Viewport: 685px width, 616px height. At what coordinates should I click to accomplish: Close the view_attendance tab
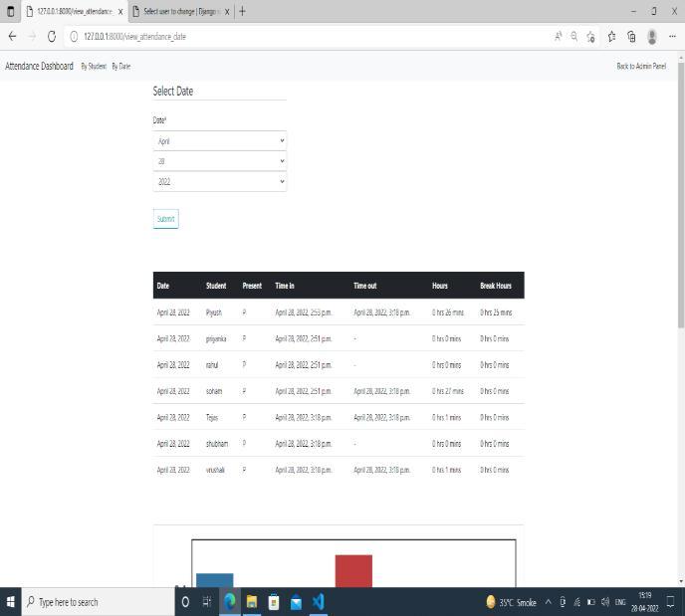(x=120, y=12)
